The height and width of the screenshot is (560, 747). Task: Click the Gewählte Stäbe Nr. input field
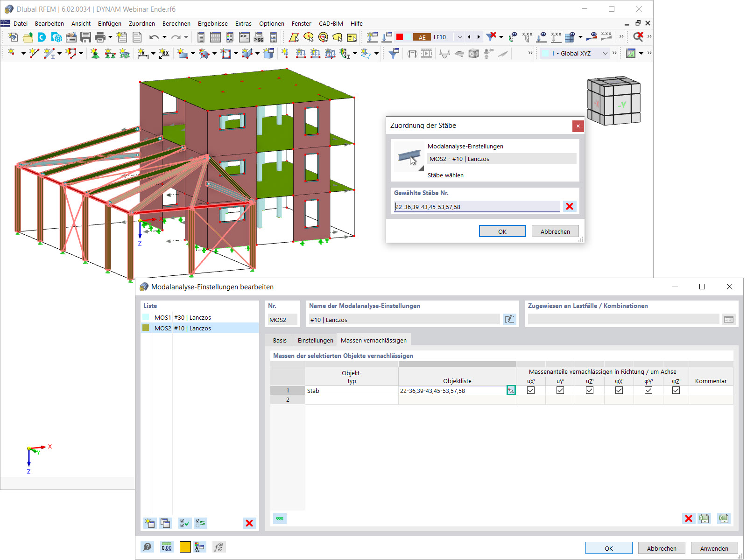pyautogui.click(x=477, y=207)
